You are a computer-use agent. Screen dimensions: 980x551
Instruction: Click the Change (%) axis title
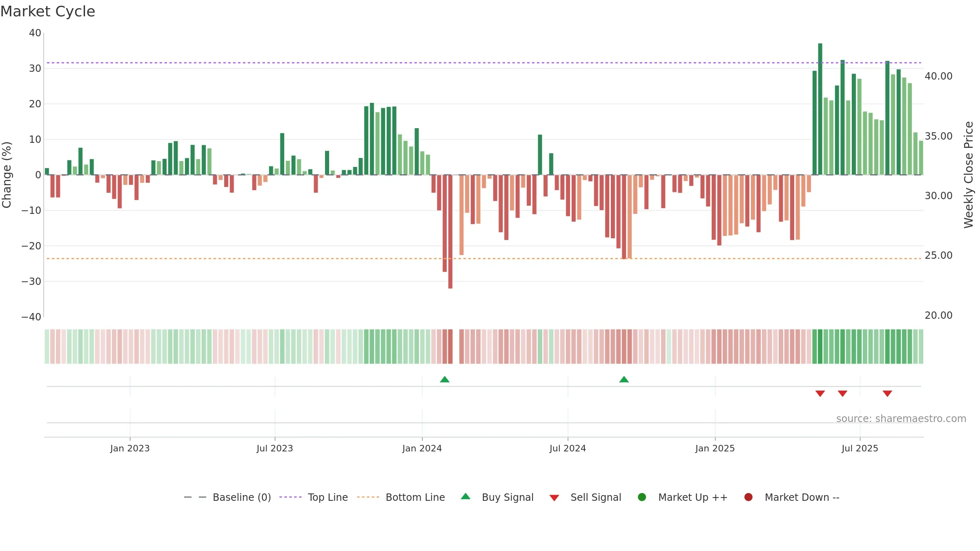7,175
